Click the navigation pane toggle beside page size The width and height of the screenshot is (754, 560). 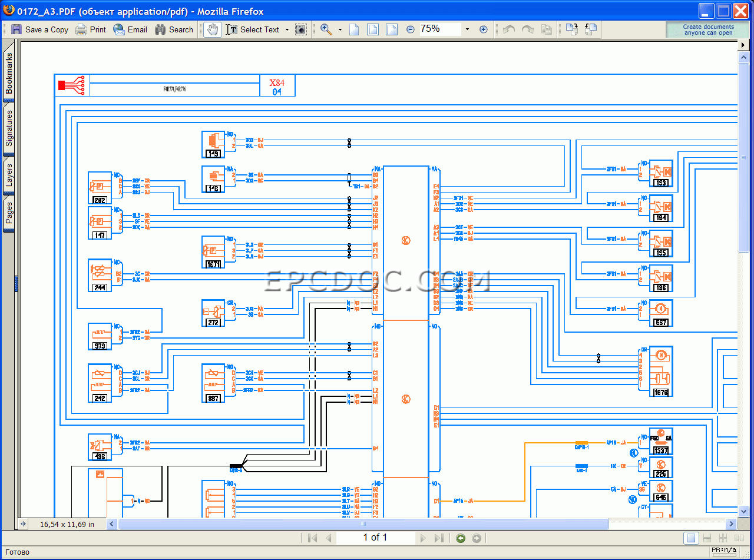(x=23, y=523)
